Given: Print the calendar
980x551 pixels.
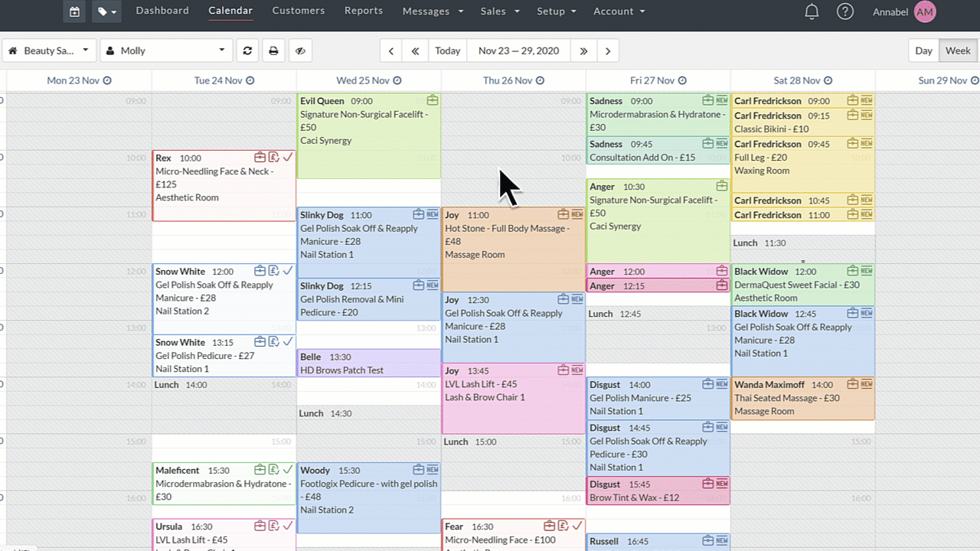Looking at the screenshot, I should click(x=273, y=51).
